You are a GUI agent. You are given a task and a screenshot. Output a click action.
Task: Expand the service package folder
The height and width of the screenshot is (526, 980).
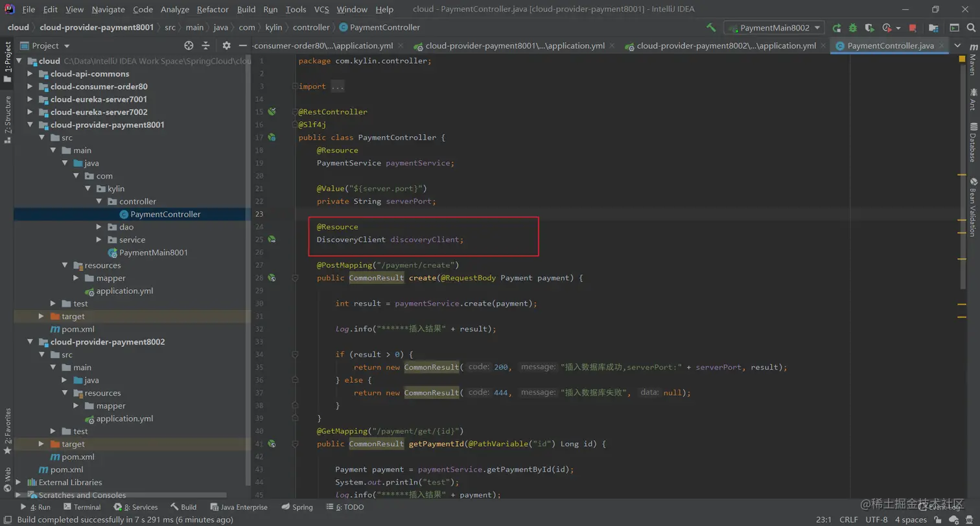point(99,239)
